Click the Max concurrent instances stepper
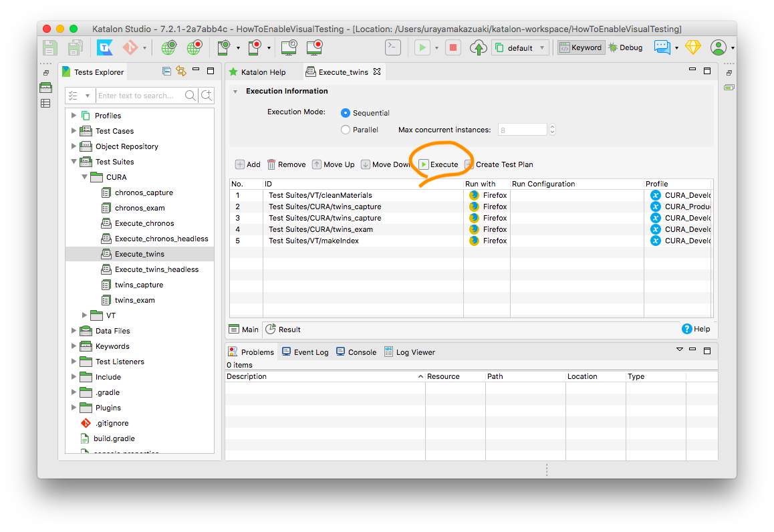The width and height of the screenshot is (774, 532). tap(552, 130)
